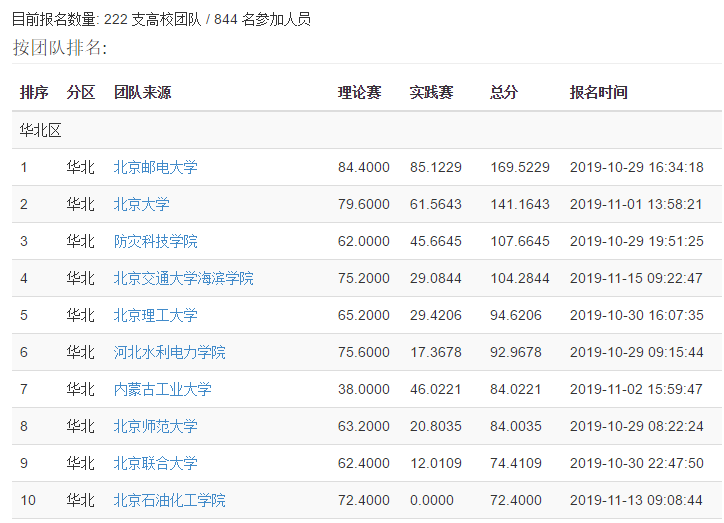The width and height of the screenshot is (724, 523).
Task: Select total score 94.6206
Action: point(516,315)
